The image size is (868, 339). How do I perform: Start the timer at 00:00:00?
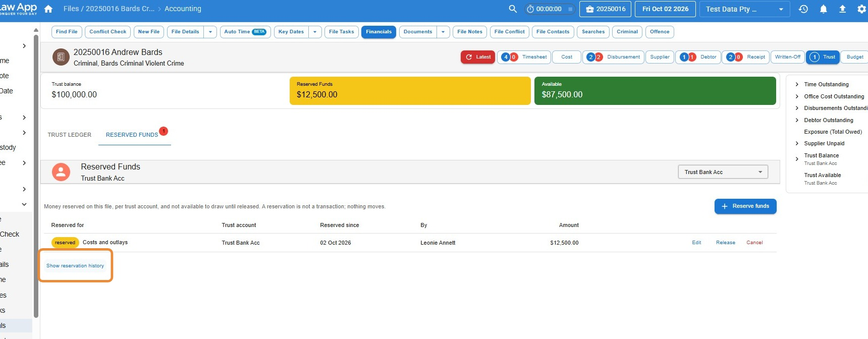[549, 9]
